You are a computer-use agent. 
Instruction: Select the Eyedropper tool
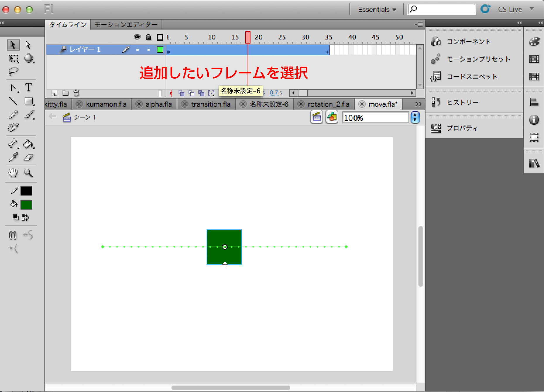(x=13, y=158)
